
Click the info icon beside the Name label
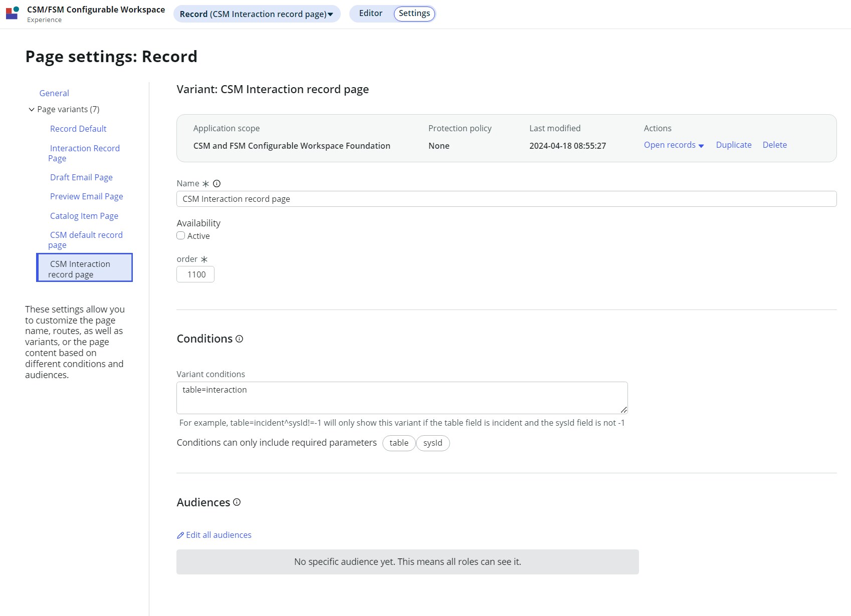click(216, 183)
